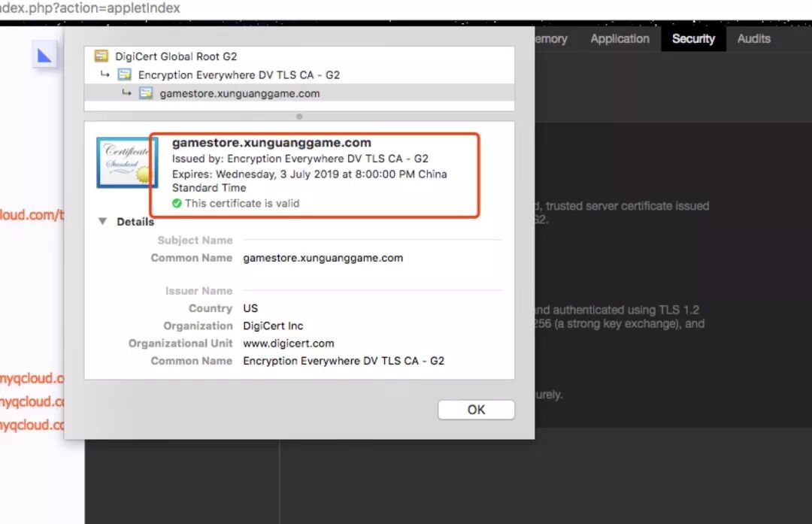Image resolution: width=812 pixels, height=524 pixels.
Task: Click the Country value US
Action: (x=250, y=308)
